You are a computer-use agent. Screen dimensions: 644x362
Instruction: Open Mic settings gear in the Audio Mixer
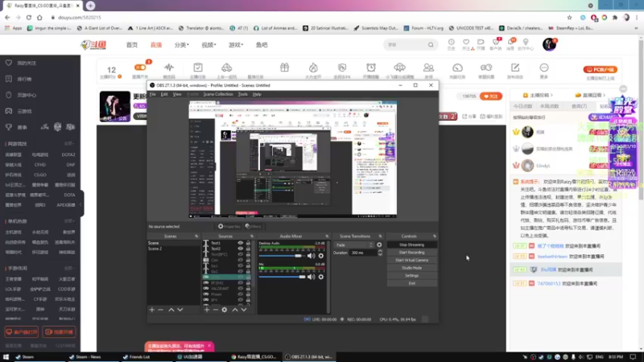(x=320, y=277)
